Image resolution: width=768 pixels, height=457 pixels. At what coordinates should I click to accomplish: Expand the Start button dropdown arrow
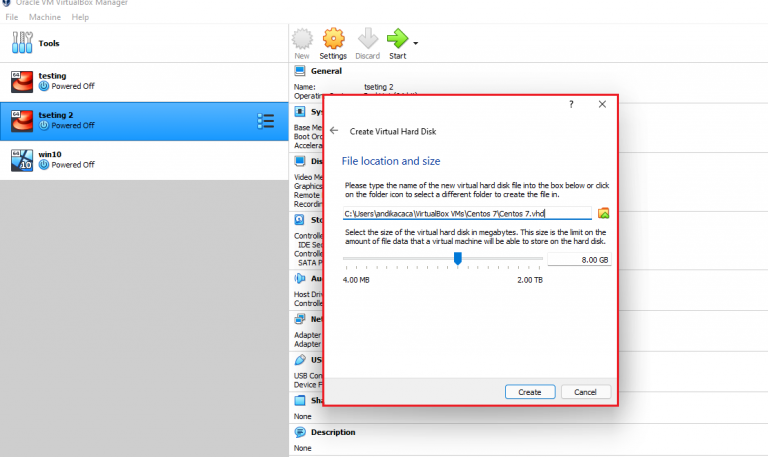(416, 43)
